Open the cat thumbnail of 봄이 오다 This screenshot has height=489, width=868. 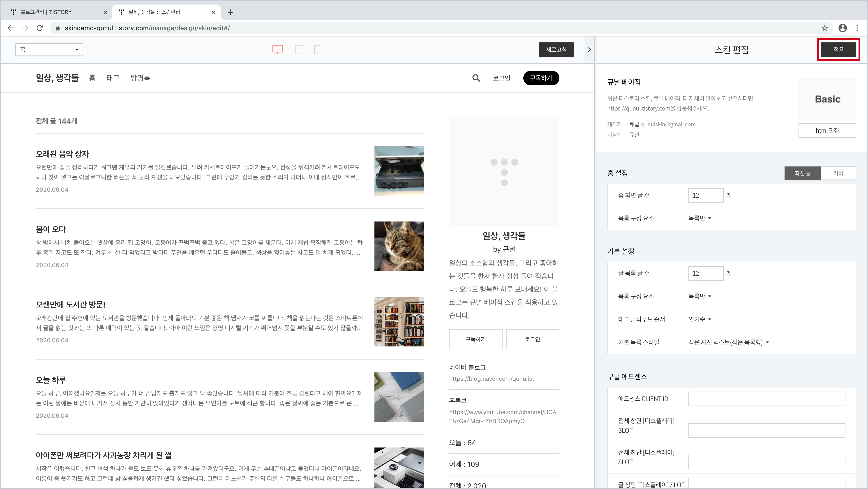tap(399, 246)
